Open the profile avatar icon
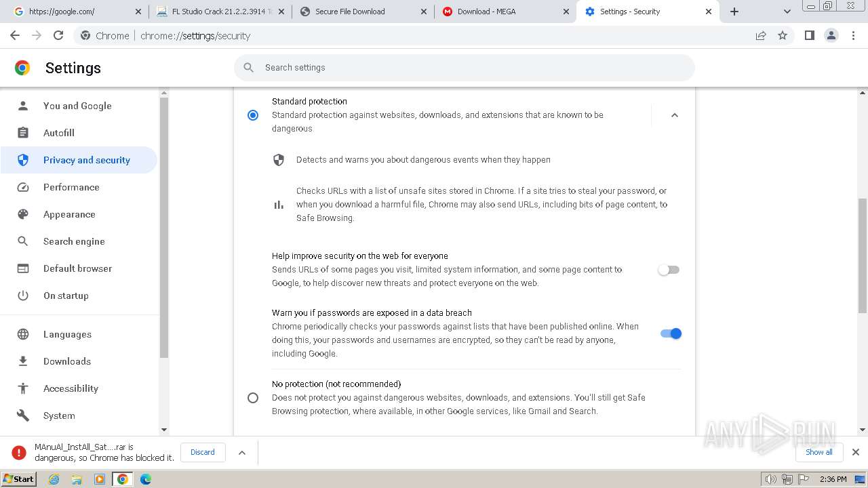The height and width of the screenshot is (488, 868). [x=831, y=36]
